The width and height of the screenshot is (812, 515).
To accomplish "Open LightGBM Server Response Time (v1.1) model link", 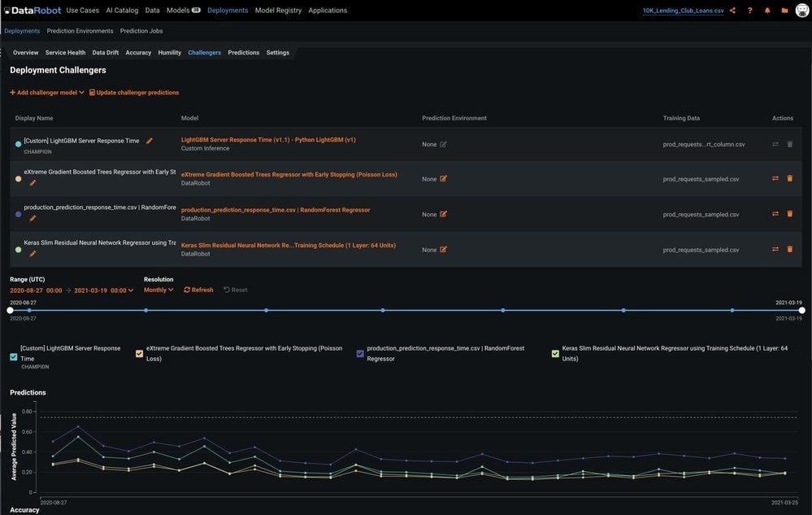I will tap(268, 140).
